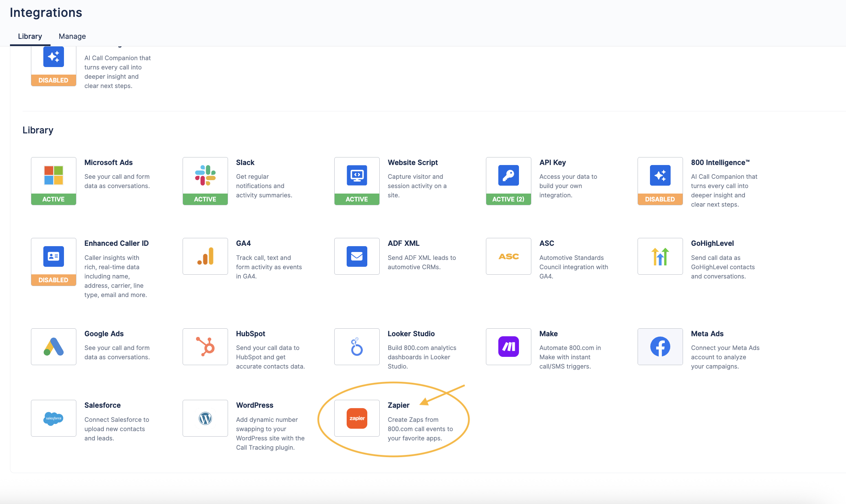Screen dimensions: 846x504
Task: Open the WordPress logo icon
Action: click(205, 418)
